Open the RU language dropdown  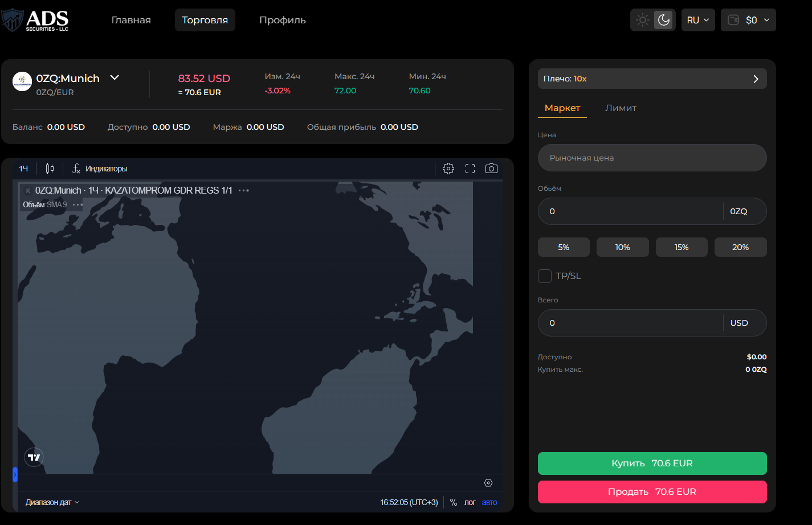pyautogui.click(x=697, y=20)
